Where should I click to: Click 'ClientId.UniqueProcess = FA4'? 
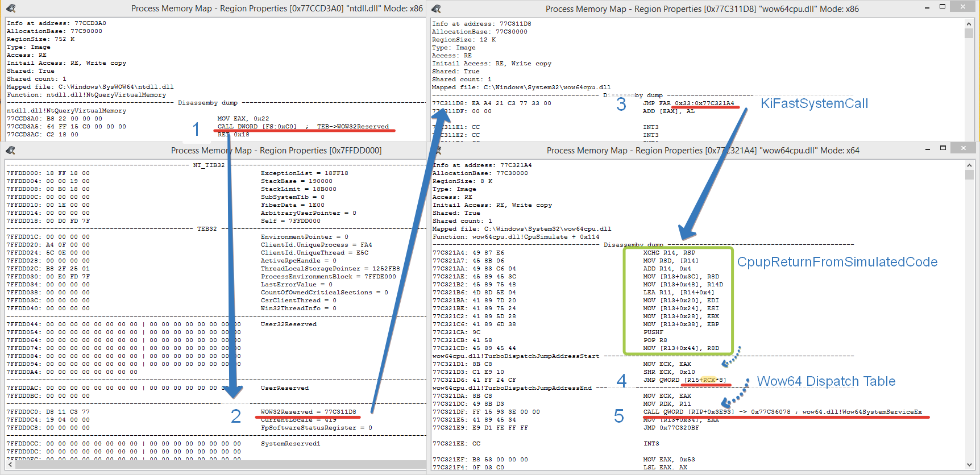[317, 245]
